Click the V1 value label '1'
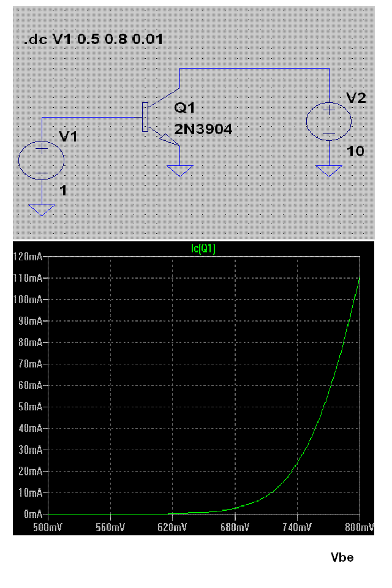This screenshot has height=588, width=392. [64, 190]
